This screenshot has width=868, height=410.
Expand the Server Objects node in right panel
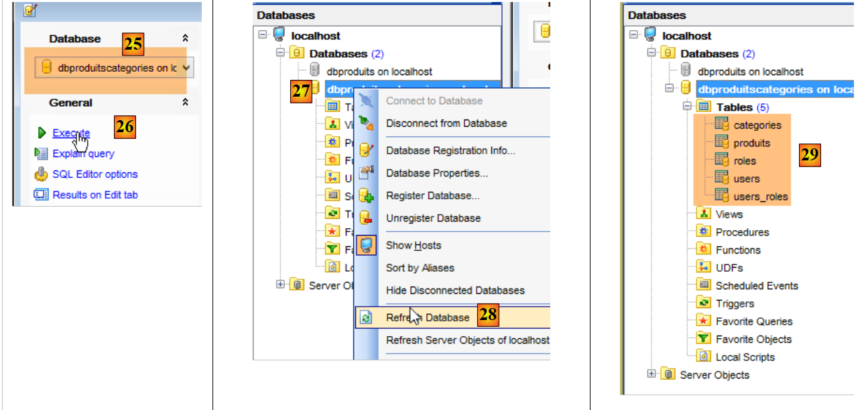click(x=652, y=374)
